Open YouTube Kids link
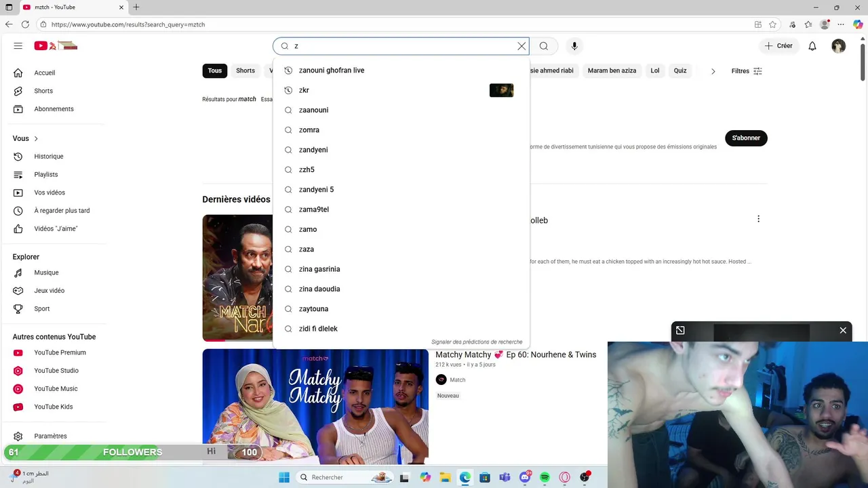The height and width of the screenshot is (488, 868). coord(54,407)
